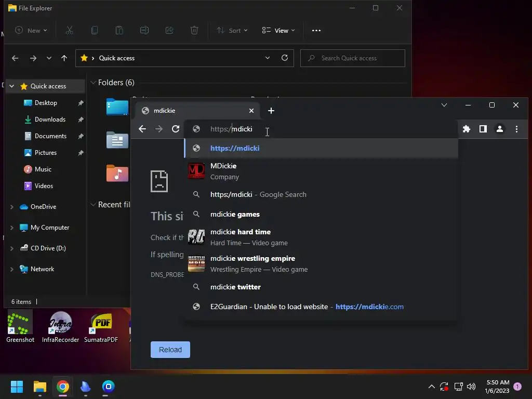
Task: Switch to the mdickie tab
Action: click(x=197, y=111)
